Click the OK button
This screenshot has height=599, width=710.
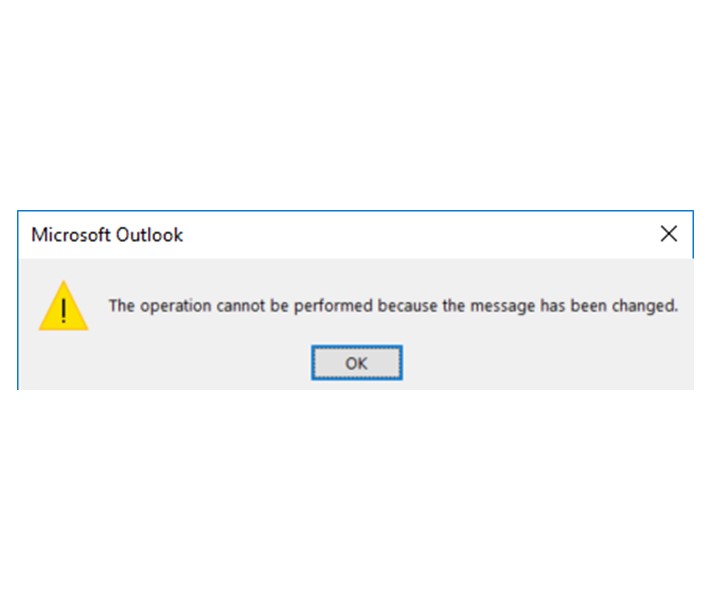[356, 363]
